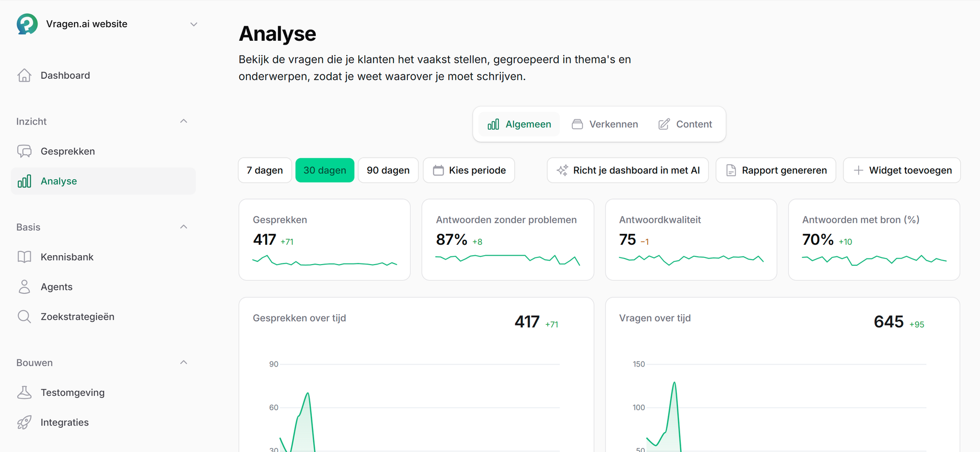980x452 pixels.
Task: Click the Integraties rocket icon
Action: (24, 422)
